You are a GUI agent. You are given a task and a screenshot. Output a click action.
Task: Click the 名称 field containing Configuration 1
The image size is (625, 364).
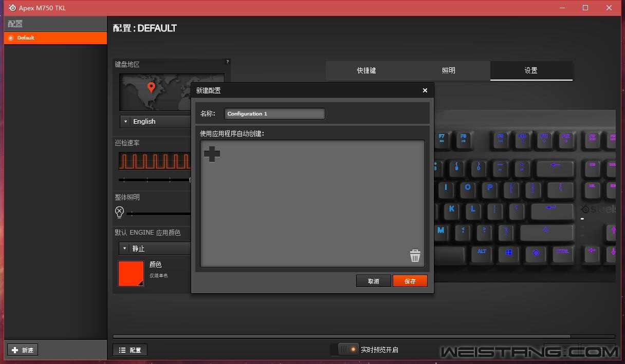click(274, 113)
